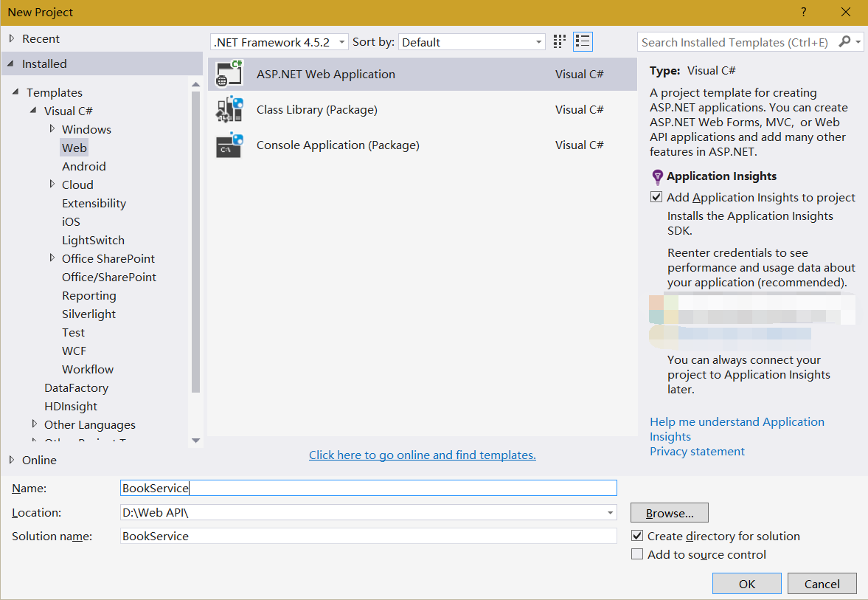Click the template tree scrollbar thumb

195,241
